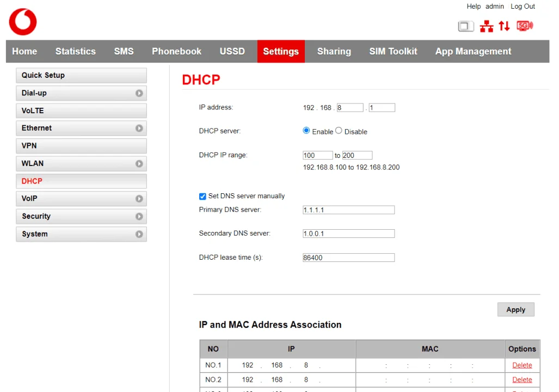Switch to the USSD tab
The width and height of the screenshot is (559, 392).
(x=232, y=51)
